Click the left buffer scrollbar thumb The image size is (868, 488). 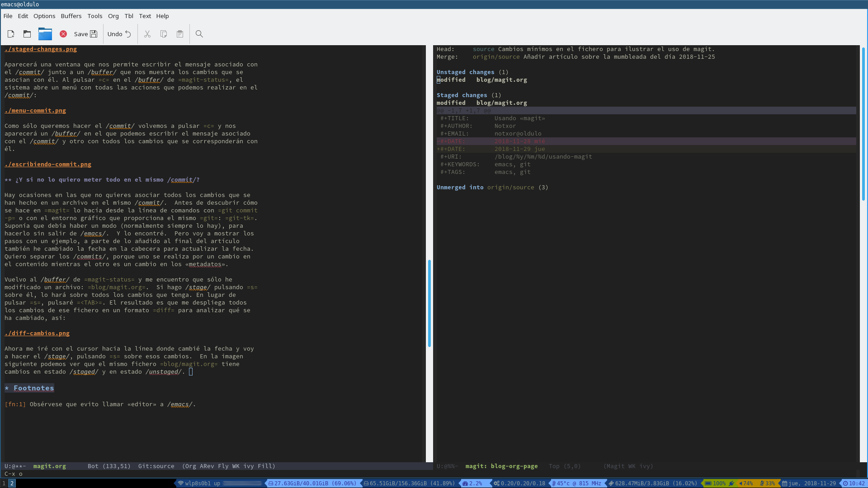coord(429,304)
